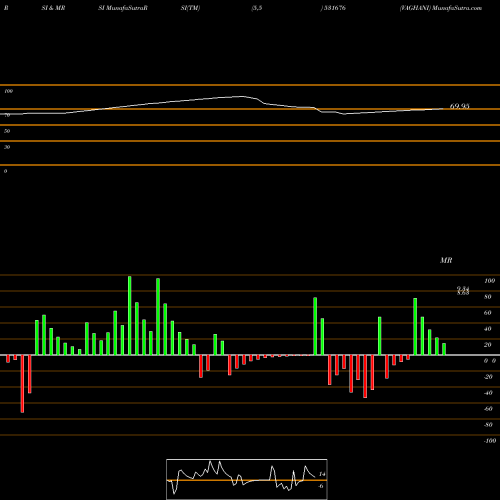Screen dimensions: 500x500
Task: Click the '(5,5' parameter text in header
Action: point(257,8)
